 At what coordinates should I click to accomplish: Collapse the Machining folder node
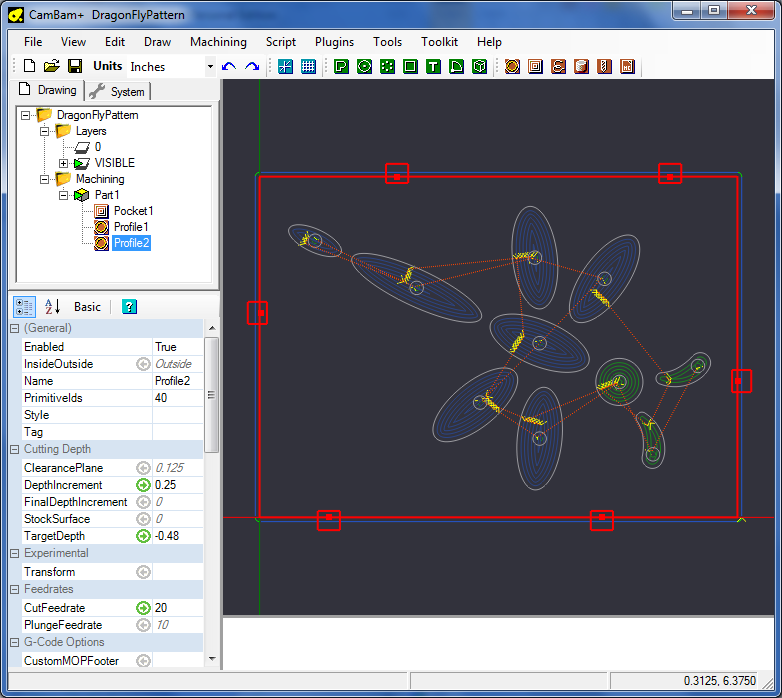coord(44,179)
